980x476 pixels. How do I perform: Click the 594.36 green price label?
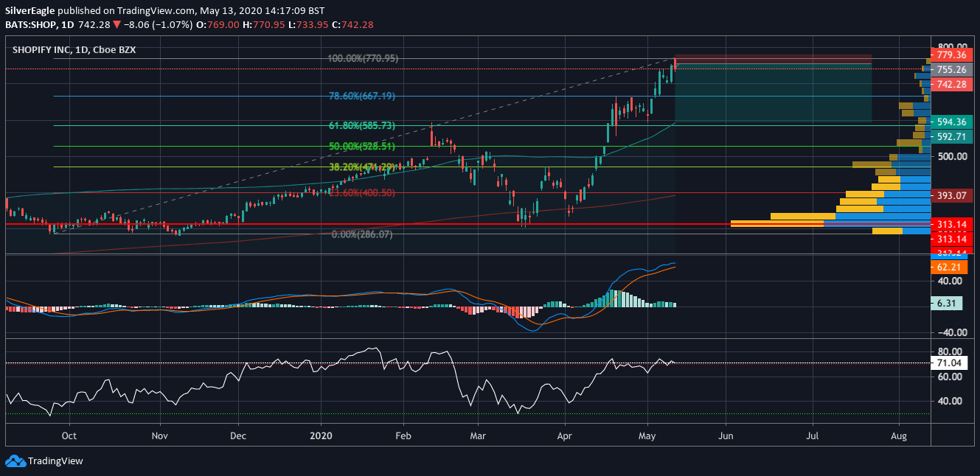pyautogui.click(x=951, y=122)
